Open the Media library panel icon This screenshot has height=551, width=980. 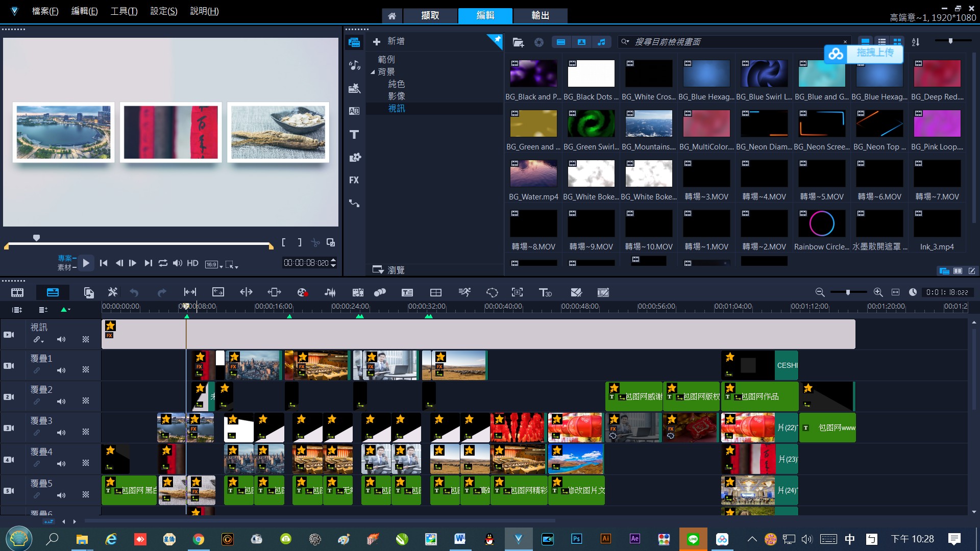point(354,42)
